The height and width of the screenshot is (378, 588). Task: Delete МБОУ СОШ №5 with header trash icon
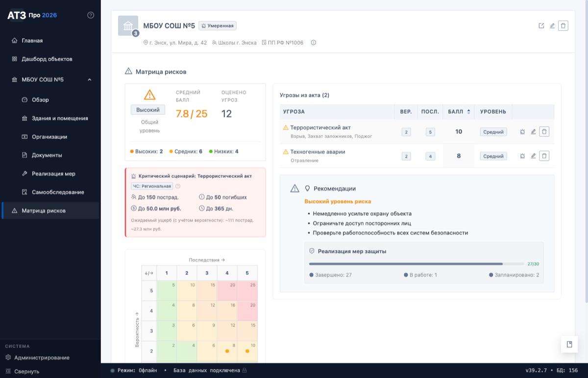tap(563, 26)
